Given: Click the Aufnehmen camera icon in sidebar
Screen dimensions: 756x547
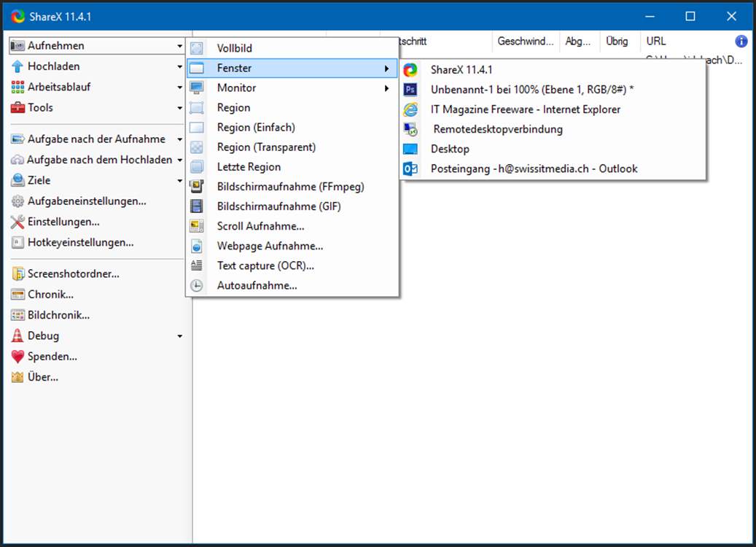Looking at the screenshot, I should [x=17, y=46].
